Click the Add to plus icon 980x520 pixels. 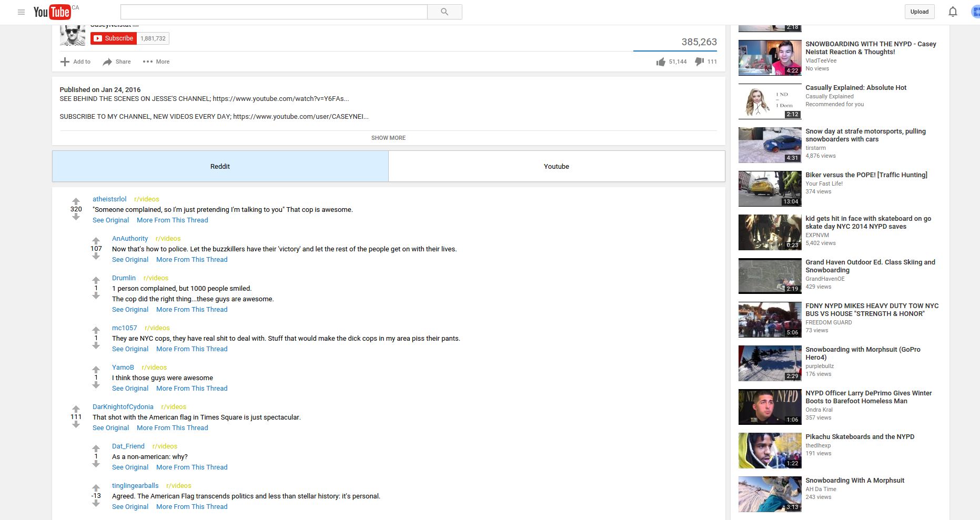(x=65, y=62)
